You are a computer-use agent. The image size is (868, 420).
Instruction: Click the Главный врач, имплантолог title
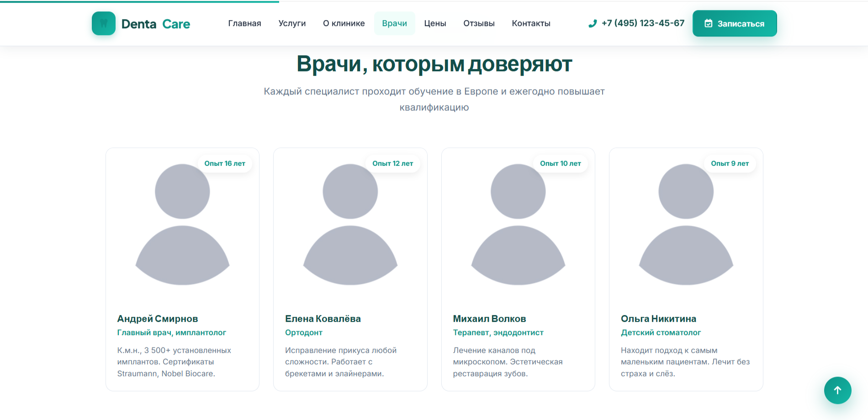[171, 332]
